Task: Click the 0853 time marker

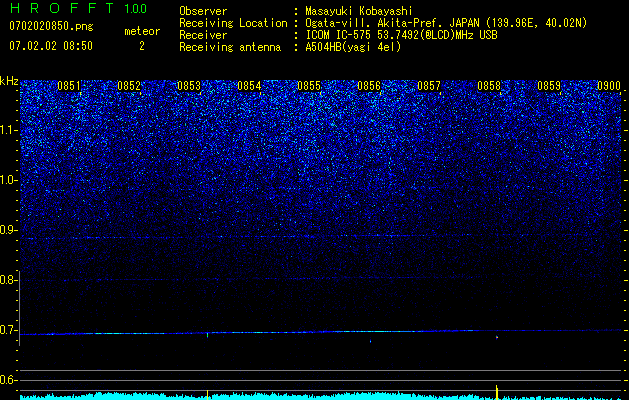Action: click(x=189, y=86)
